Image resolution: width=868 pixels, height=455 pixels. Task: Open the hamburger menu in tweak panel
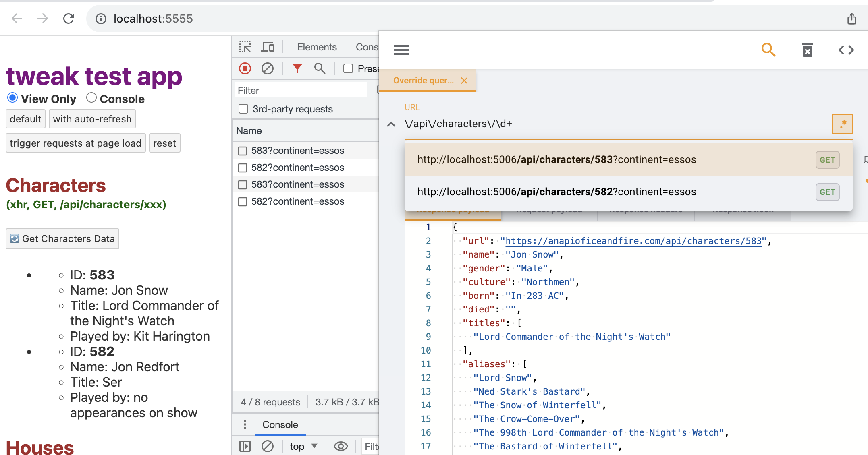point(401,50)
